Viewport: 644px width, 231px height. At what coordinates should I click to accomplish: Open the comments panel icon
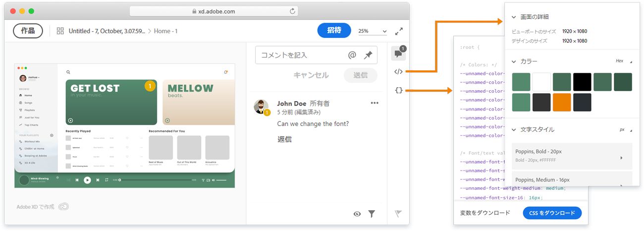[x=398, y=53]
